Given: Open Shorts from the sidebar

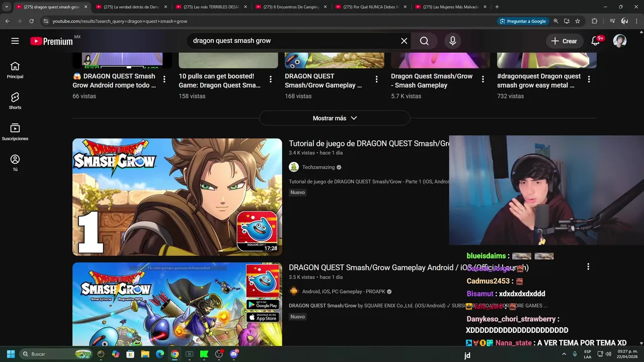Looking at the screenshot, I should point(15,101).
